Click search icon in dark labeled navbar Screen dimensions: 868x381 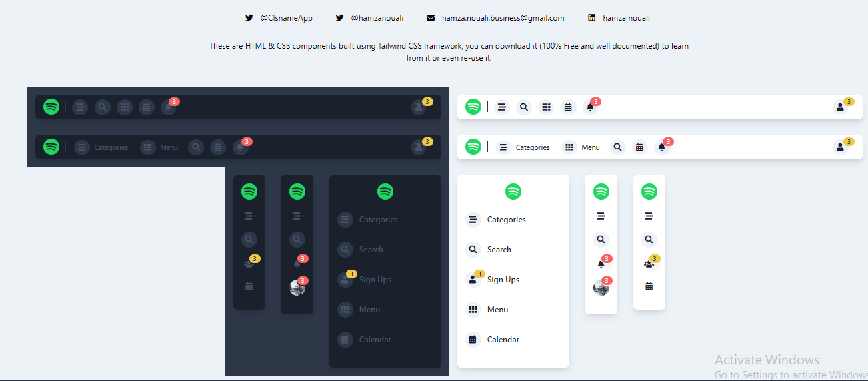[196, 147]
